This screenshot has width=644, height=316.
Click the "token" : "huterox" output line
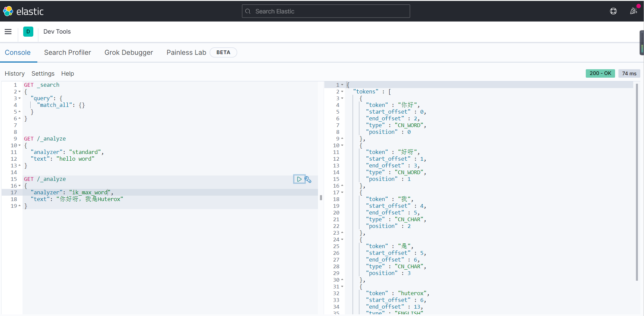click(398, 293)
